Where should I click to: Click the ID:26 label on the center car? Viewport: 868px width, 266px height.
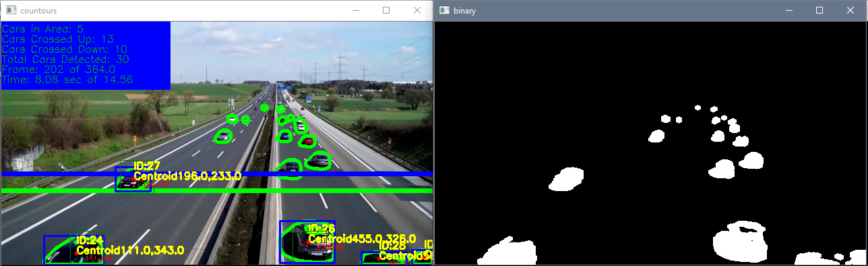(321, 229)
